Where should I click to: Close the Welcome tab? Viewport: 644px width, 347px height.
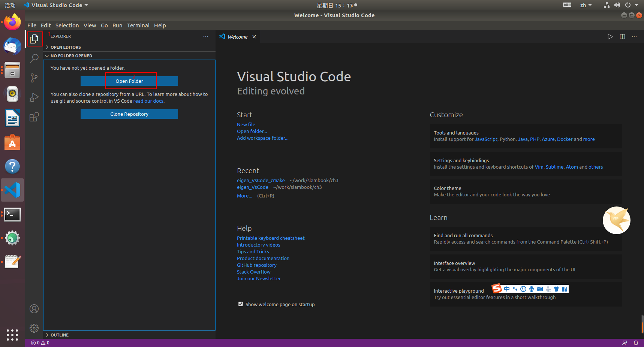point(254,37)
